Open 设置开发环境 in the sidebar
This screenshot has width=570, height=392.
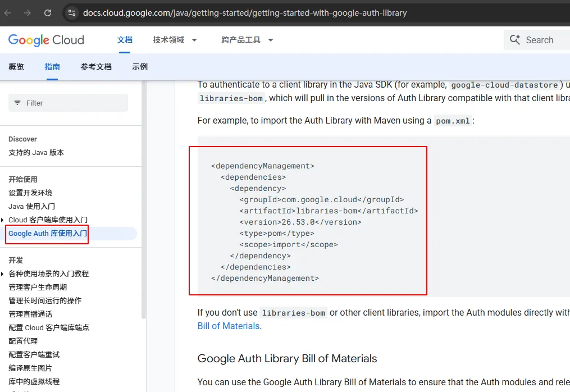[30, 193]
